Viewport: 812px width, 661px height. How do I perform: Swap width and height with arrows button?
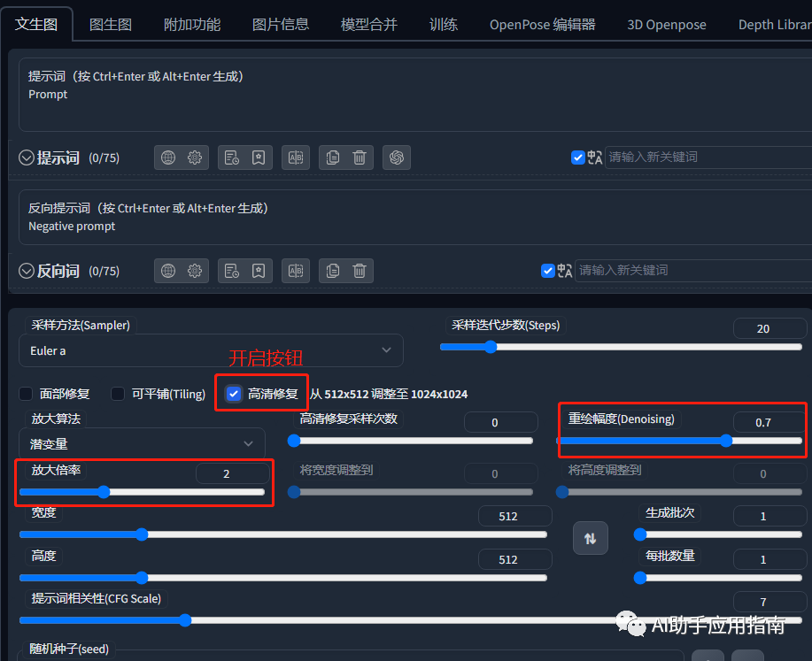pos(591,538)
